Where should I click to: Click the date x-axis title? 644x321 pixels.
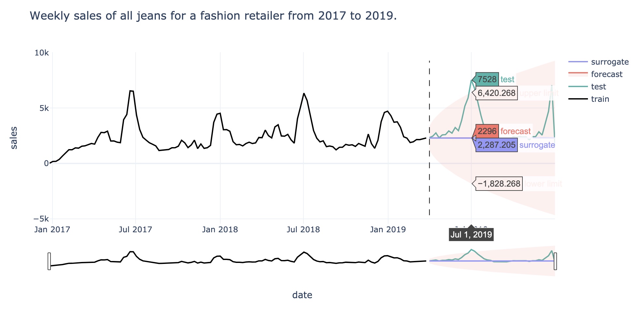tap(302, 295)
